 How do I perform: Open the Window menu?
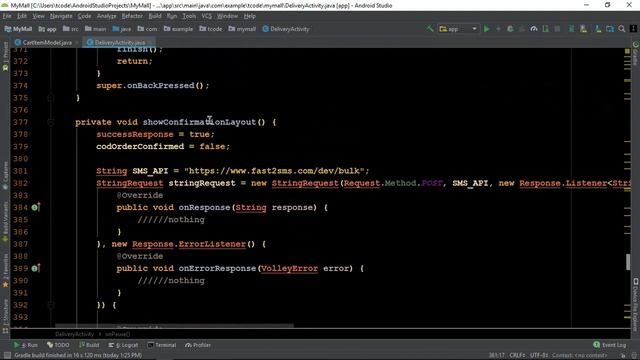coord(227,16)
